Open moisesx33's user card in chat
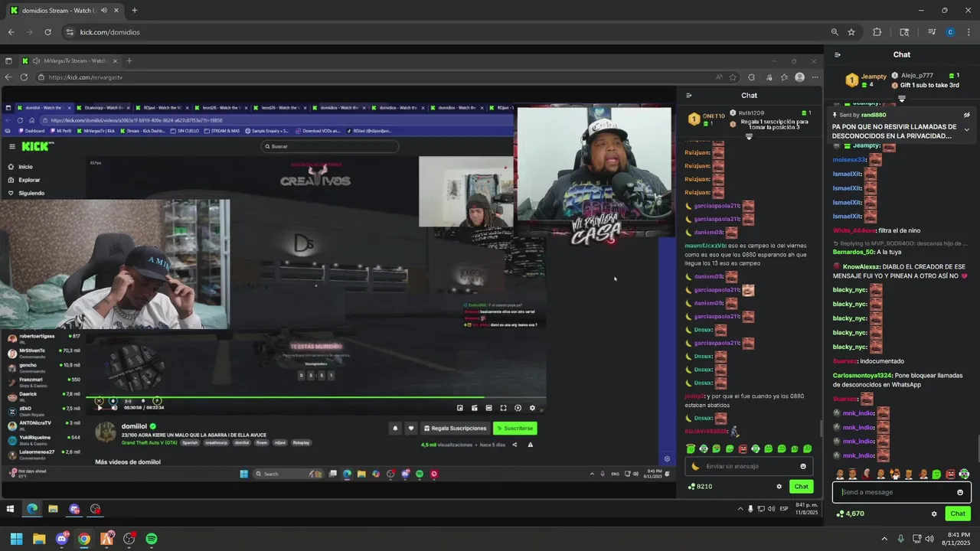The width and height of the screenshot is (980, 551). coord(849,160)
